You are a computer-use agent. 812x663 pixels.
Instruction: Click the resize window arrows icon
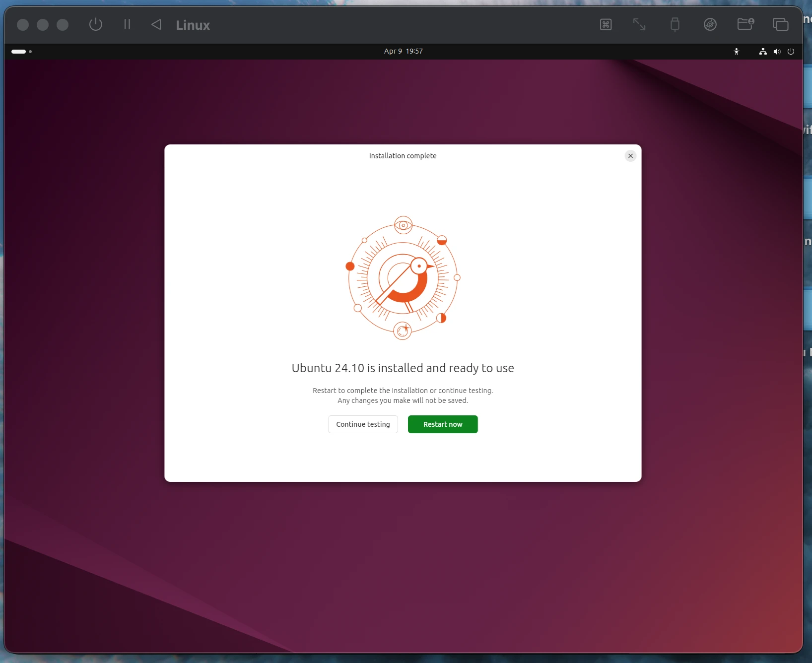tap(639, 24)
